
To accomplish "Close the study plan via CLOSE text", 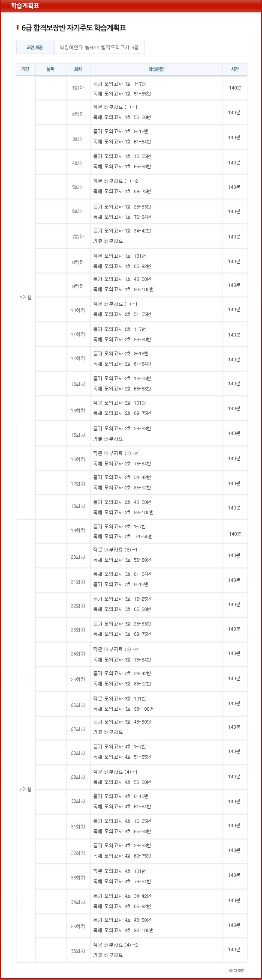I will (239, 971).
